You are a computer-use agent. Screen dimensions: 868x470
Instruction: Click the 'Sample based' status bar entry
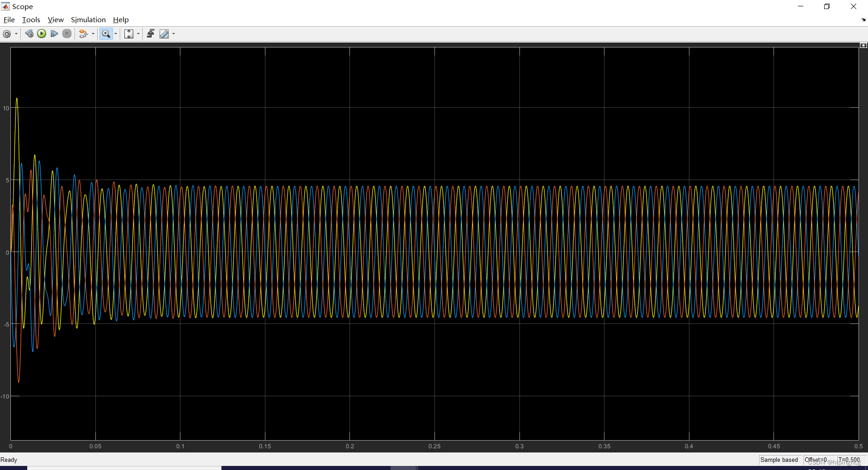[779, 460]
